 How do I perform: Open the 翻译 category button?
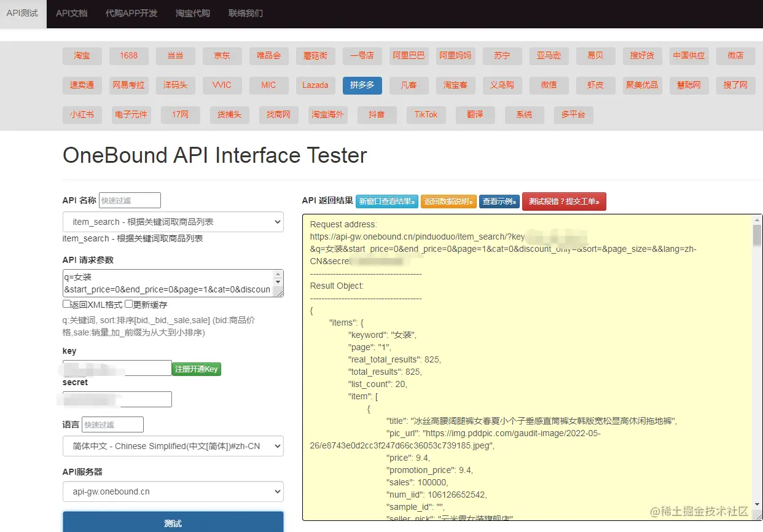pos(475,115)
